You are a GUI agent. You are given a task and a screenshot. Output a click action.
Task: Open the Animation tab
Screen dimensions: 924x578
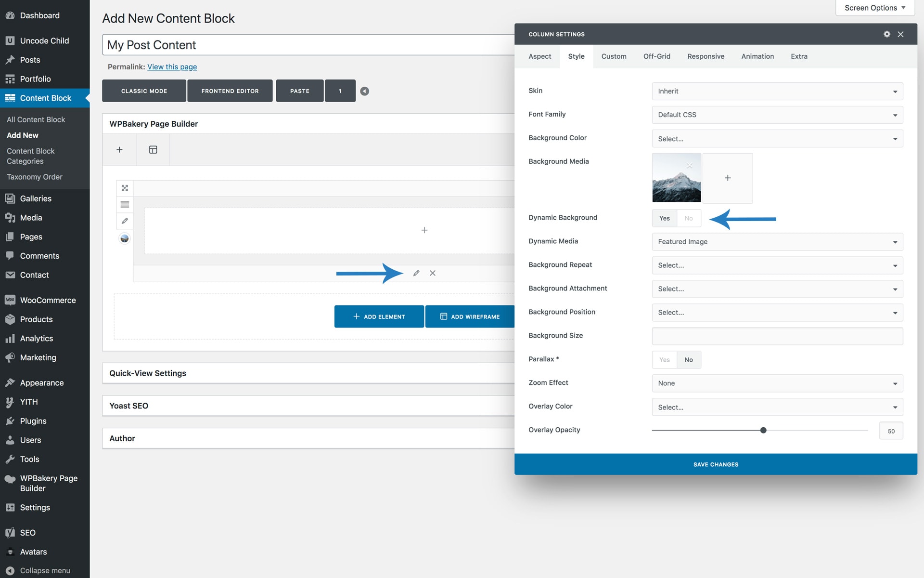click(757, 56)
